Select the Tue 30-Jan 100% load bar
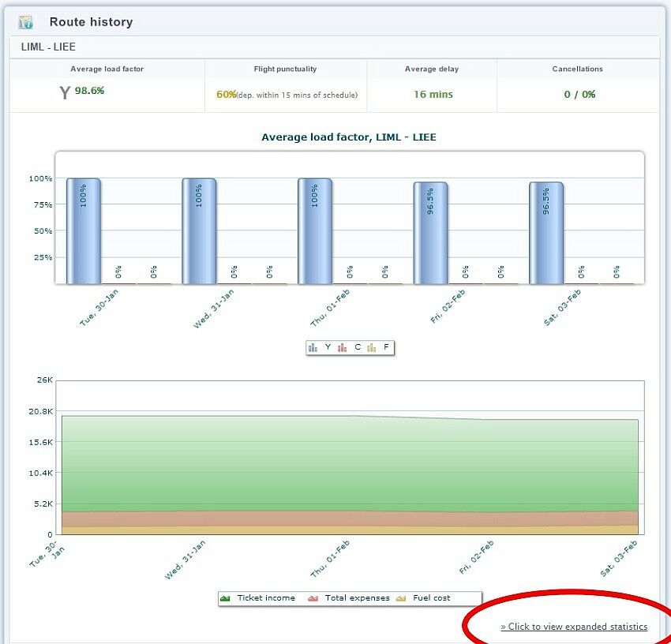The image size is (671, 644). (83, 231)
